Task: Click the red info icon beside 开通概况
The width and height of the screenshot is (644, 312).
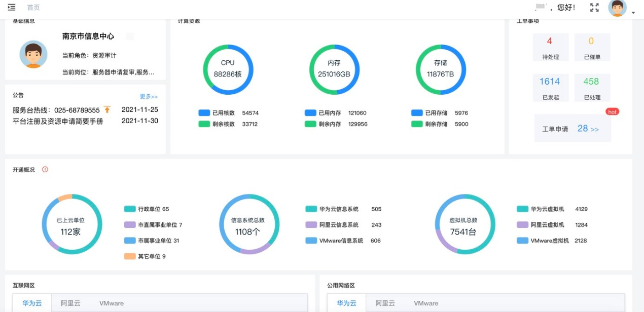Action: pos(45,170)
